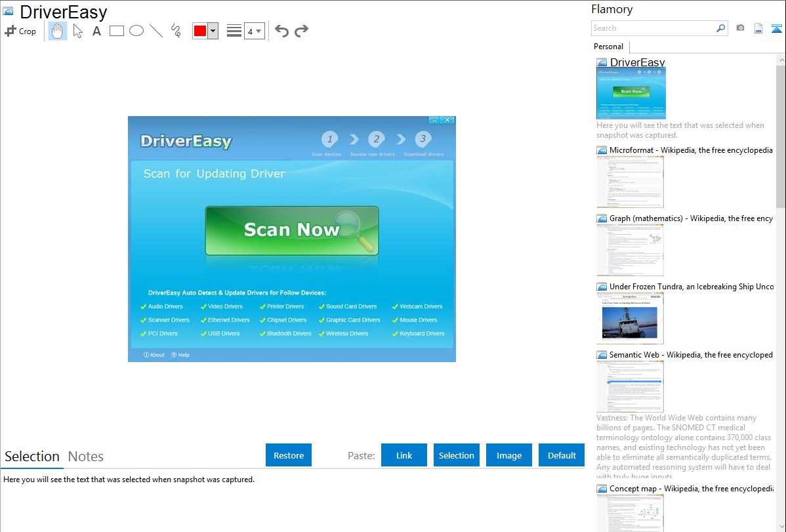Click the line thickness icon

pos(234,31)
